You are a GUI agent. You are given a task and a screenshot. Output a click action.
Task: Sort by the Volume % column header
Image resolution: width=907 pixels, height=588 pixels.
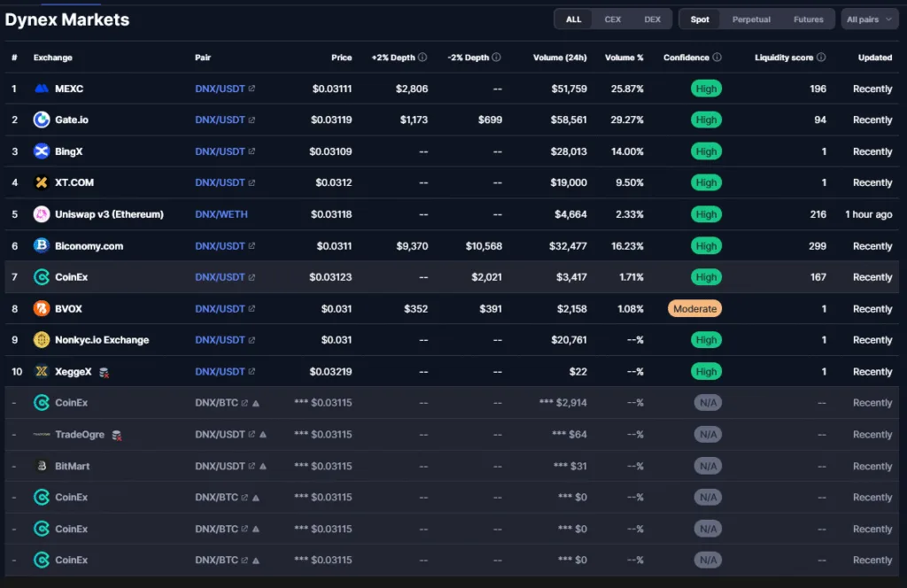tap(624, 58)
